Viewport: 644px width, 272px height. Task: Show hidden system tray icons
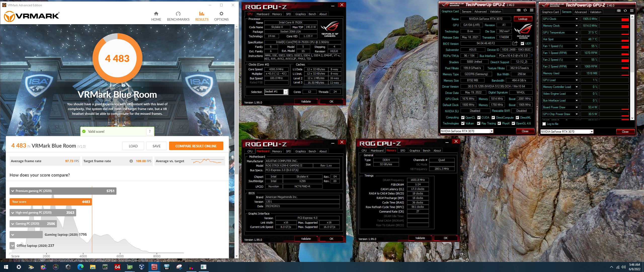coord(612,267)
